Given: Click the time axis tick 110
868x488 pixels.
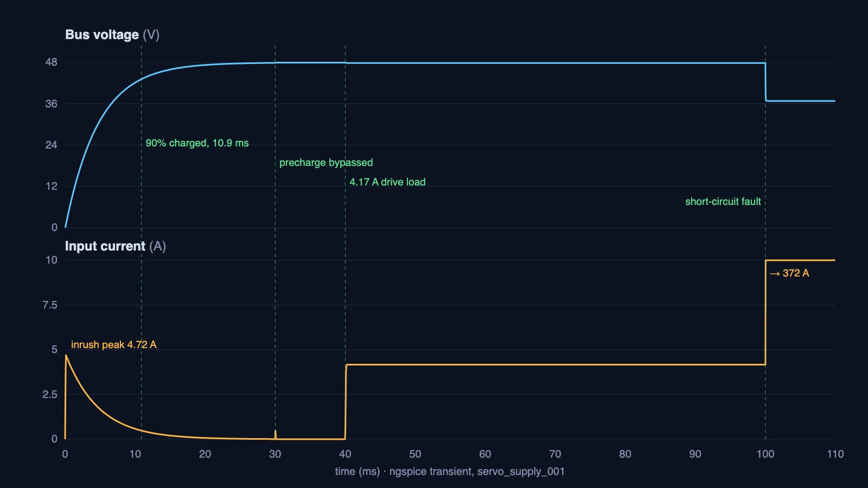Looking at the screenshot, I should [x=835, y=454].
